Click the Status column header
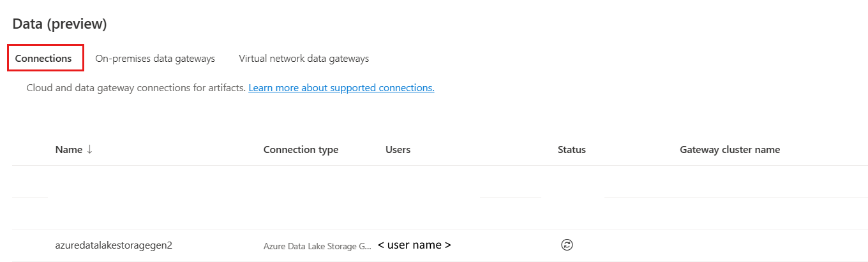Viewport: 868px width, 262px height. [x=572, y=150]
